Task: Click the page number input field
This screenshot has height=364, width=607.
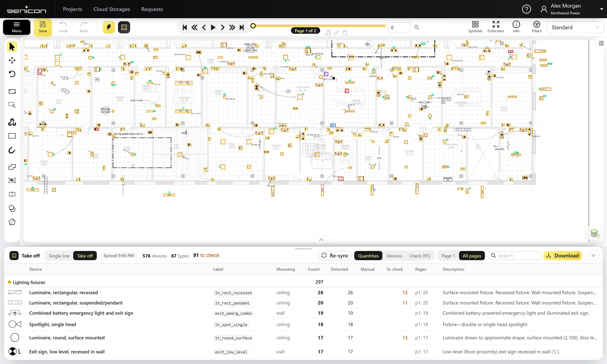Action: (x=399, y=27)
